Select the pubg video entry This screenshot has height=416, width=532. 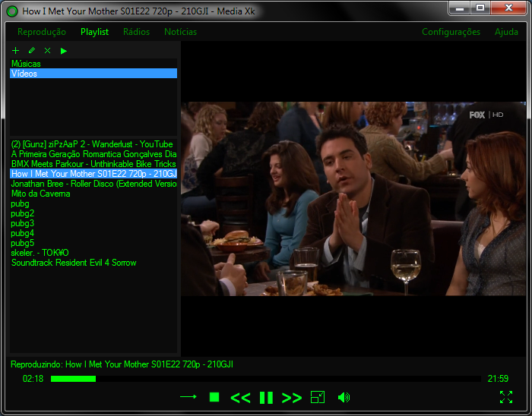(x=93, y=203)
